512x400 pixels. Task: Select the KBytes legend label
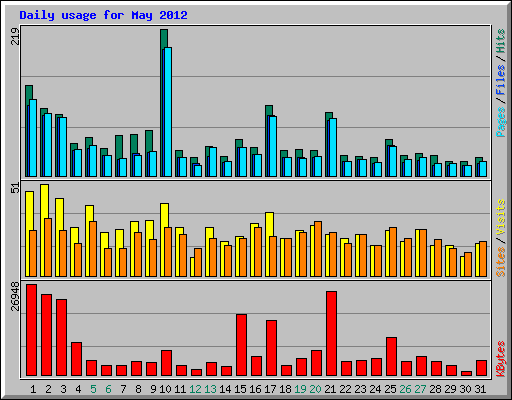point(500,359)
